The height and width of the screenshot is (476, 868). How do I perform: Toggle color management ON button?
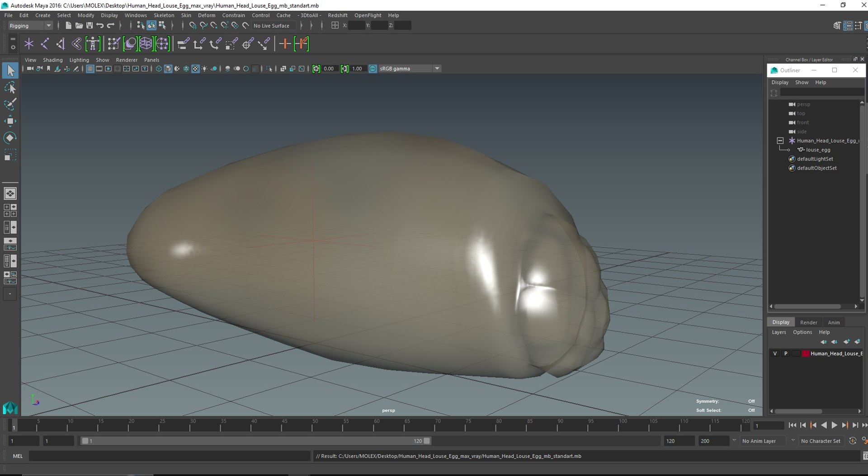point(373,69)
